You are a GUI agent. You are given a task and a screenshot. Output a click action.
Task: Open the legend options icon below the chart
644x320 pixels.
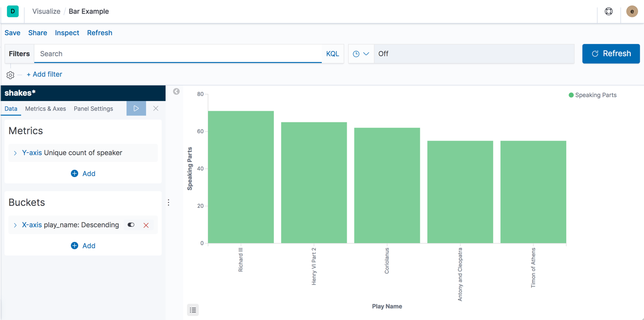click(x=192, y=310)
